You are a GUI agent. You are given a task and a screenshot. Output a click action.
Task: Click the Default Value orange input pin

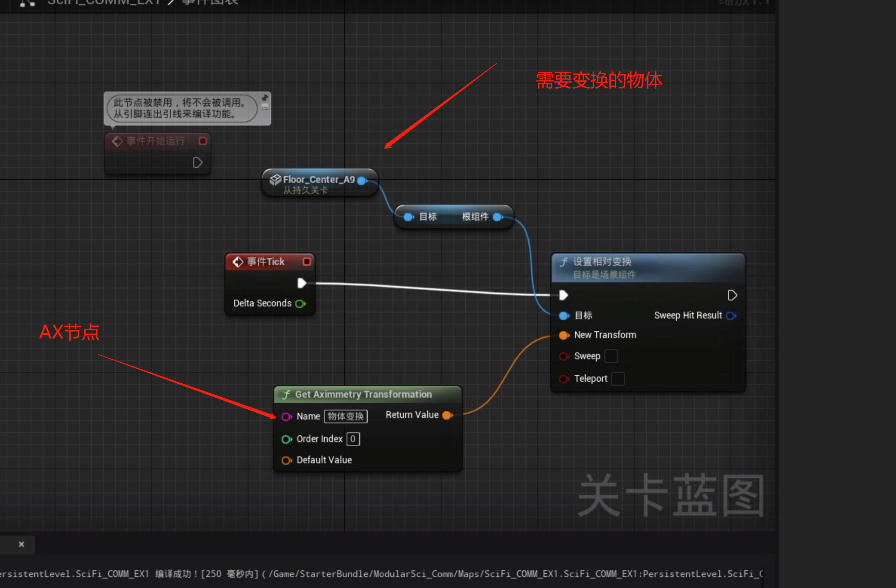click(x=287, y=460)
